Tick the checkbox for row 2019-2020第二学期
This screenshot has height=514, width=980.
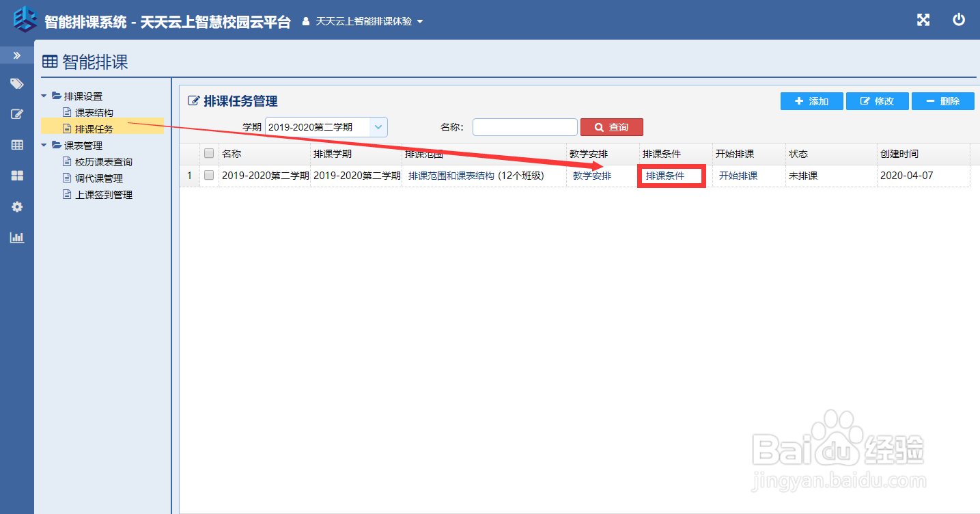(x=209, y=175)
